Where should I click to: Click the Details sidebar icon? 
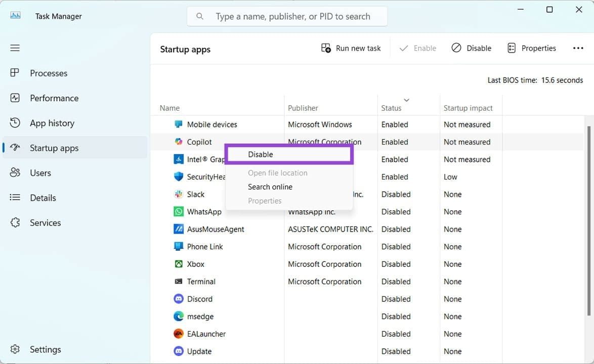(16, 198)
